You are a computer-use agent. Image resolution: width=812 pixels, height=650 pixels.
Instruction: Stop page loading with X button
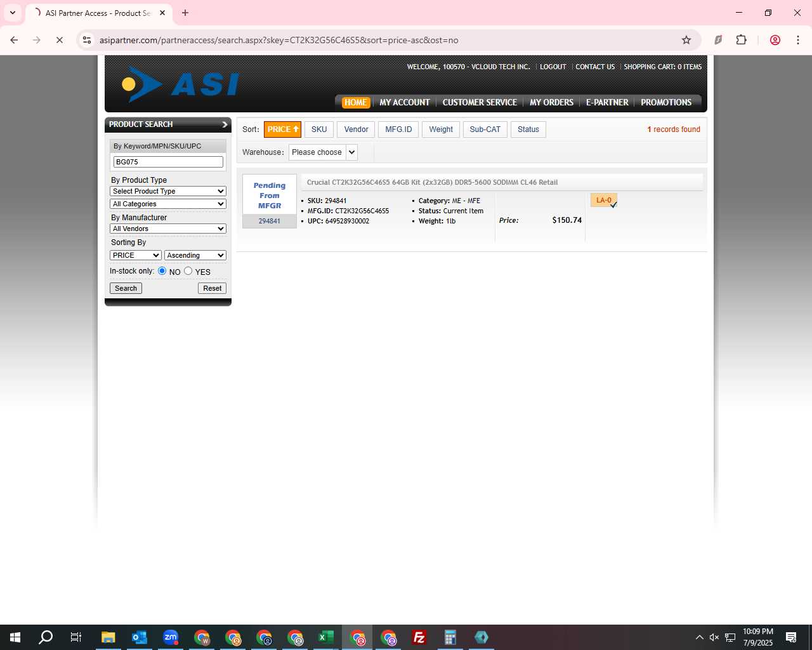tap(60, 40)
